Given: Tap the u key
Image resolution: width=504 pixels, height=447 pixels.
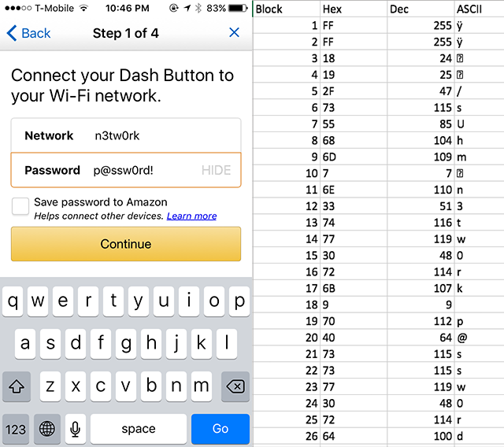Looking at the screenshot, I should (x=164, y=301).
